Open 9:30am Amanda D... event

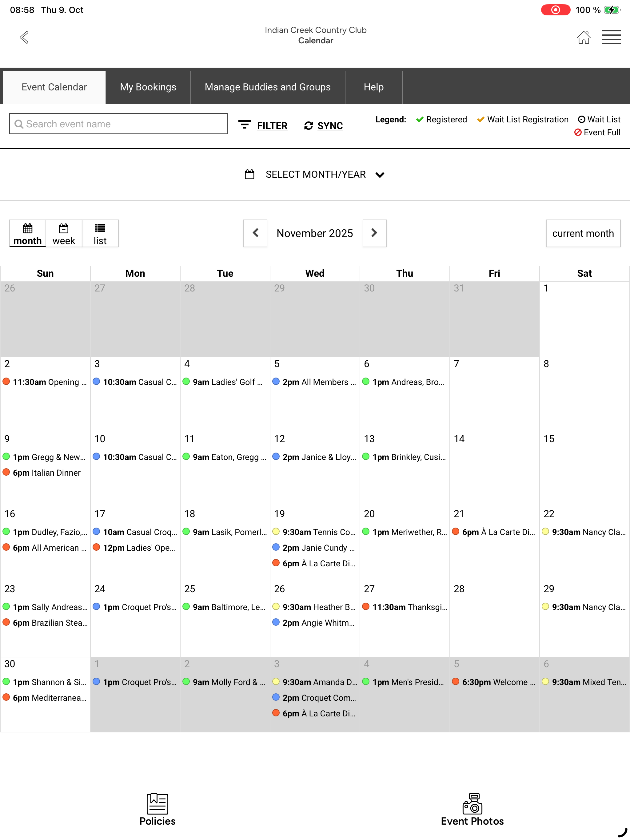[x=315, y=682]
